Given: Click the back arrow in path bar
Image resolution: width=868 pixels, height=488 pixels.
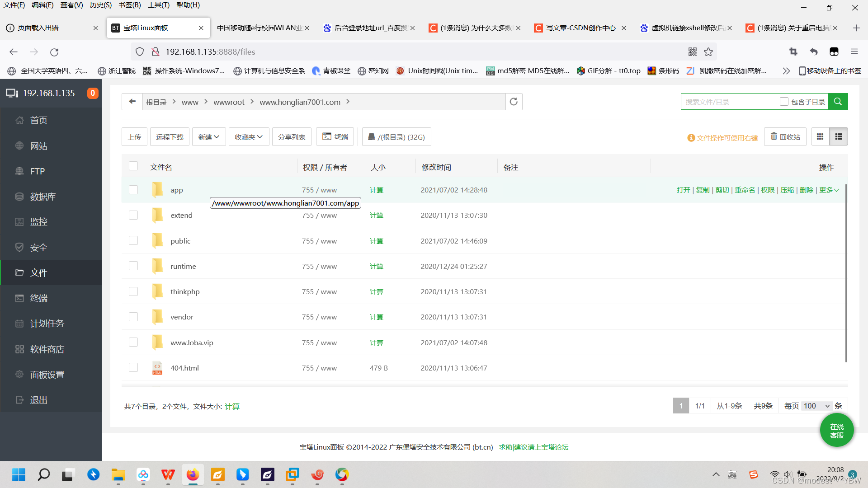Looking at the screenshot, I should (132, 102).
